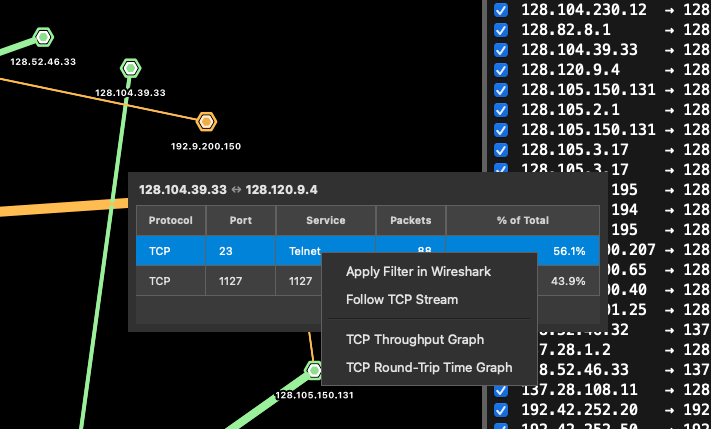This screenshot has height=429, width=711.
Task: Sort by the Protocol column header
Action: [x=171, y=220]
